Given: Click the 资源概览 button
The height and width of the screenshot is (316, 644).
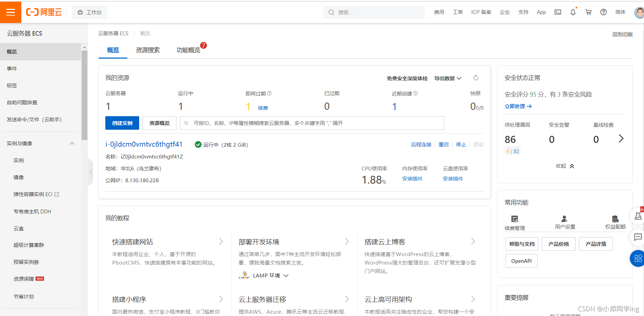Looking at the screenshot, I should coord(159,123).
